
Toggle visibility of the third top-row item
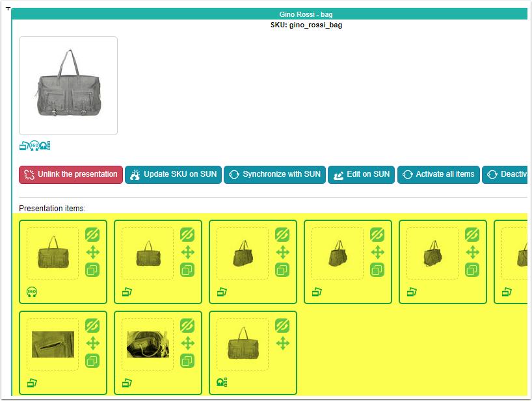tap(282, 235)
